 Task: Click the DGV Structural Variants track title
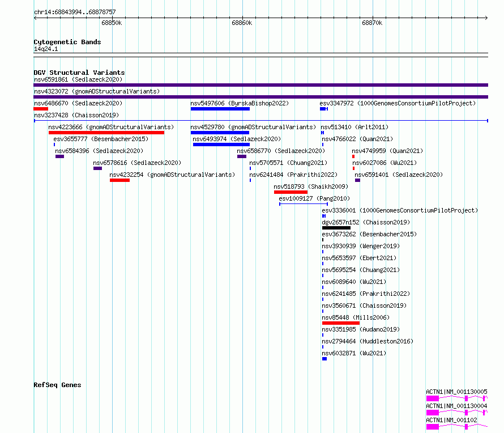(79, 73)
